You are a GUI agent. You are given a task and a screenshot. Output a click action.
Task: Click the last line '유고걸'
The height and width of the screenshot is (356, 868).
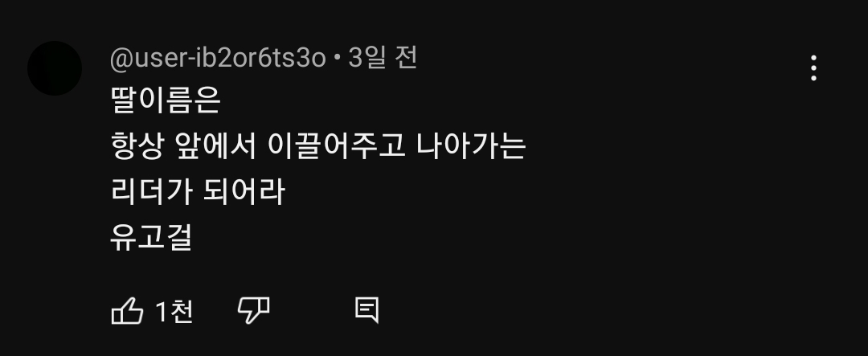click(152, 238)
